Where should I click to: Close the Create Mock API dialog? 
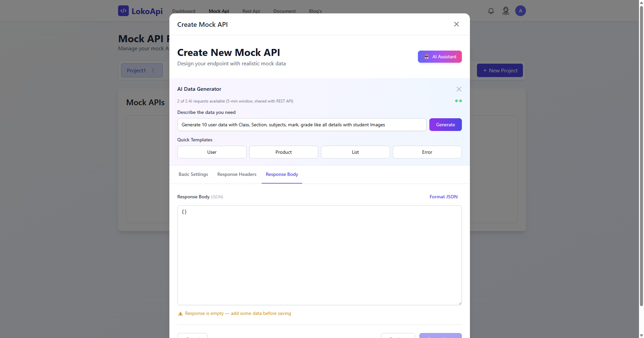tap(457, 24)
